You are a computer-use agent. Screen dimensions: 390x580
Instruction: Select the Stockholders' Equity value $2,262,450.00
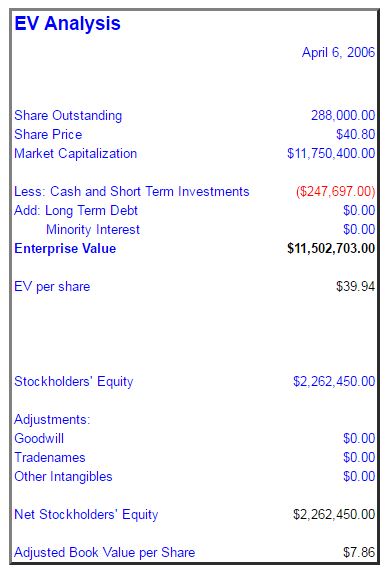334,381
